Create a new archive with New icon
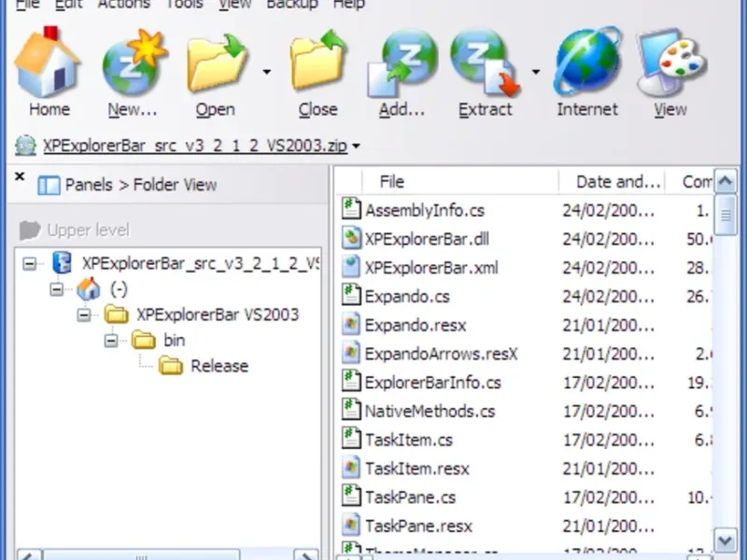This screenshot has height=560, width=747. 134,62
